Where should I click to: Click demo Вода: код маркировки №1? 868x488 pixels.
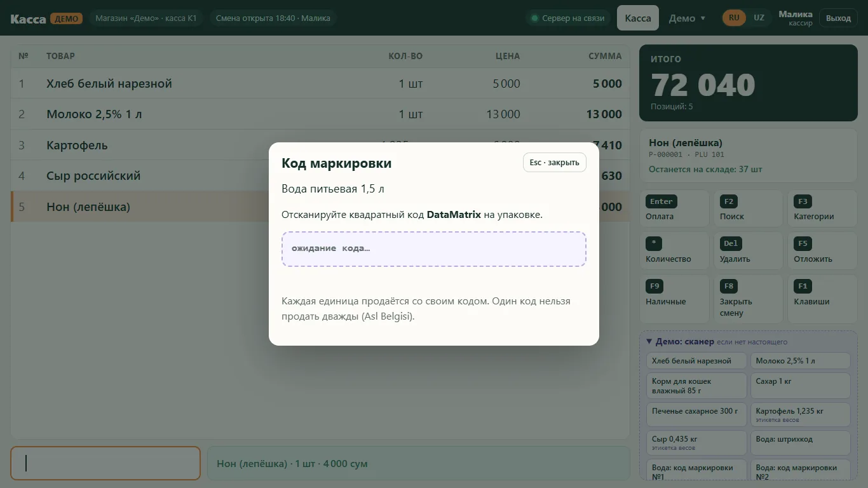696,471
